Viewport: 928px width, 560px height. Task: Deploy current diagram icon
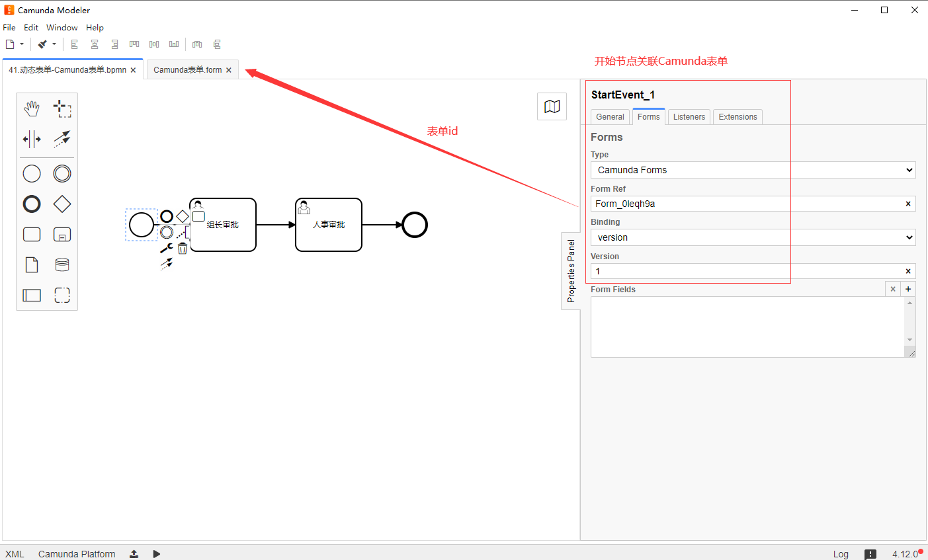[x=134, y=554]
